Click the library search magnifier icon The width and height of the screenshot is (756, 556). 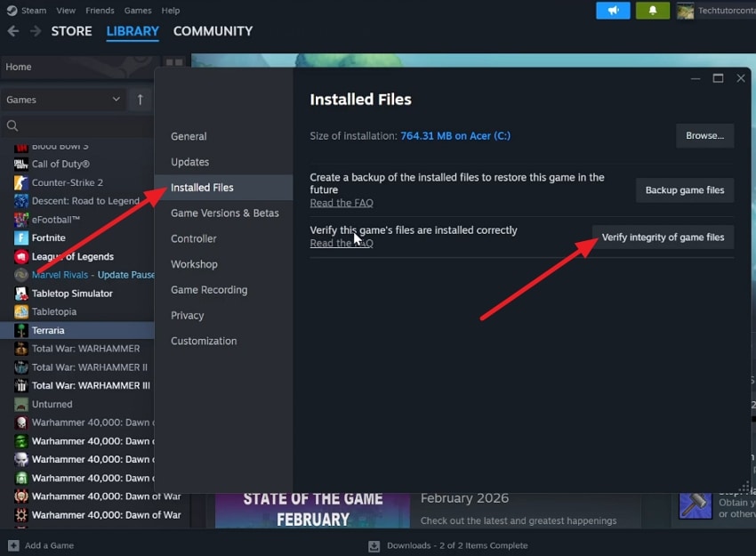[x=12, y=125]
